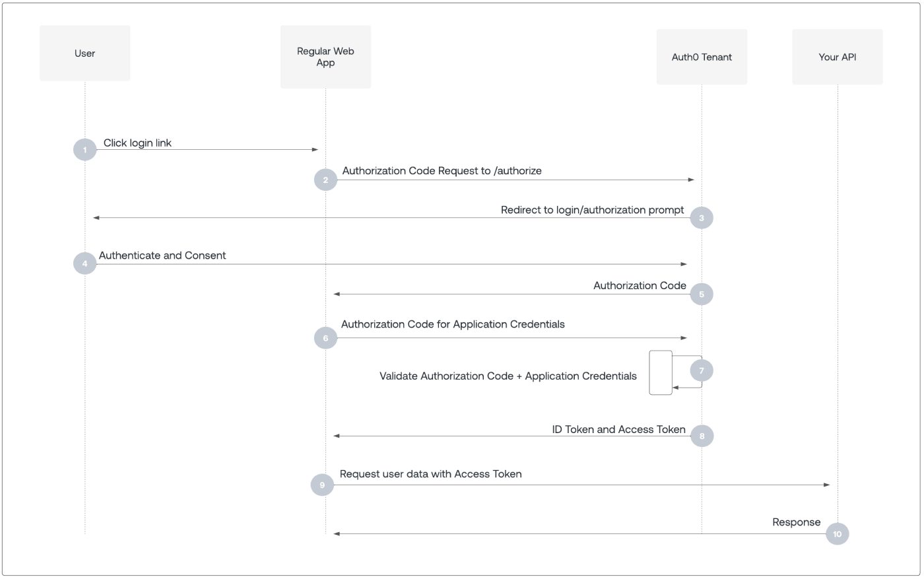Select the step 5 numbered circle
The image size is (924, 579).
tap(702, 294)
